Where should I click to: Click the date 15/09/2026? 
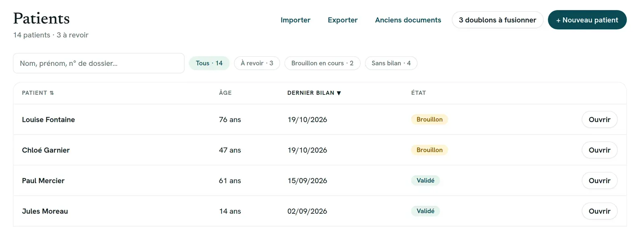307,180
